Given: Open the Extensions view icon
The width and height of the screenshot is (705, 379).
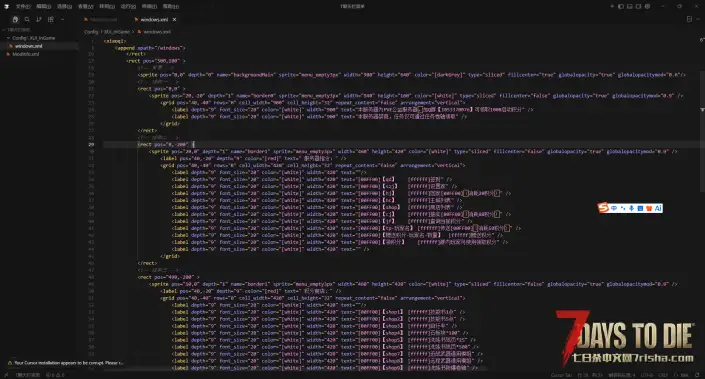Looking at the screenshot, I should [x=50, y=19].
